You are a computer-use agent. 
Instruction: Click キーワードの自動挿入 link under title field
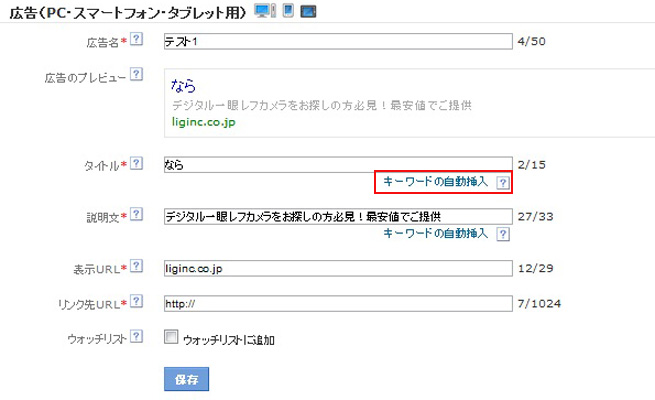point(436,181)
